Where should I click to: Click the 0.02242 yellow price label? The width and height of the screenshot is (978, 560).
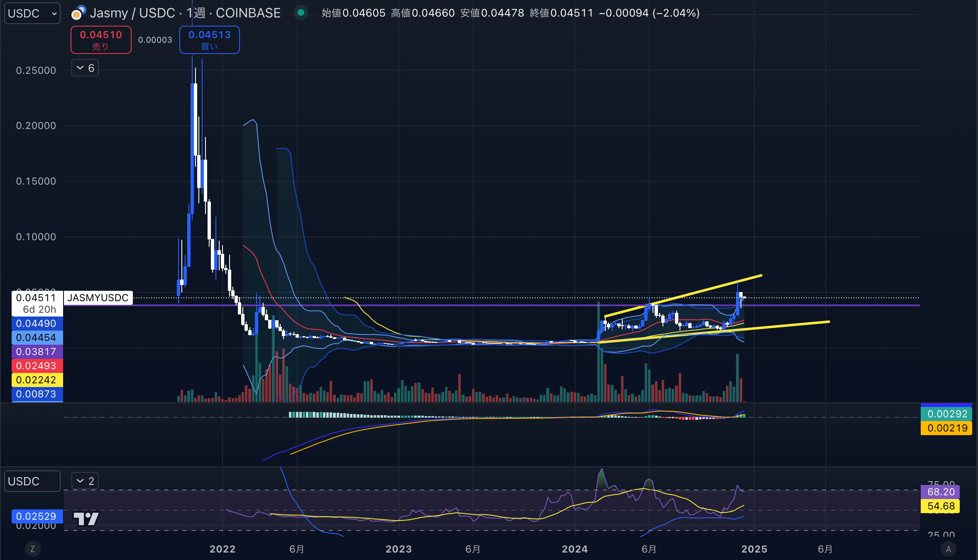37,380
